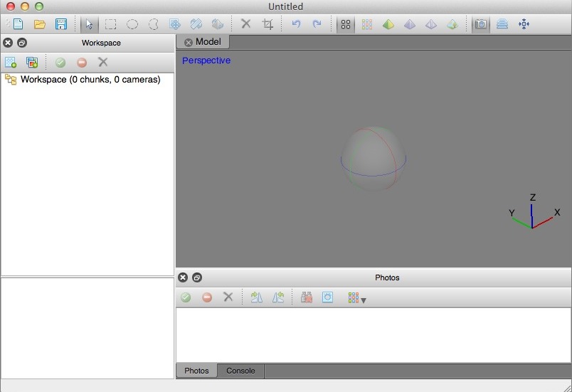This screenshot has height=392, width=572.
Task: Toggle the point cloud view mode
Action: 346,24
